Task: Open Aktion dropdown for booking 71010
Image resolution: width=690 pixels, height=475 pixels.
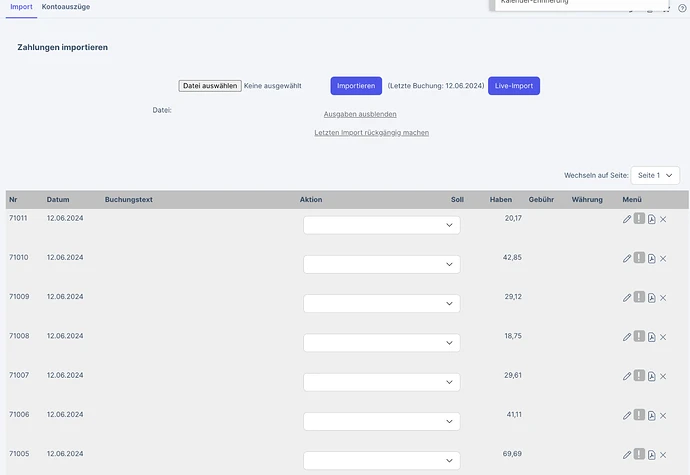Action: coord(382,264)
